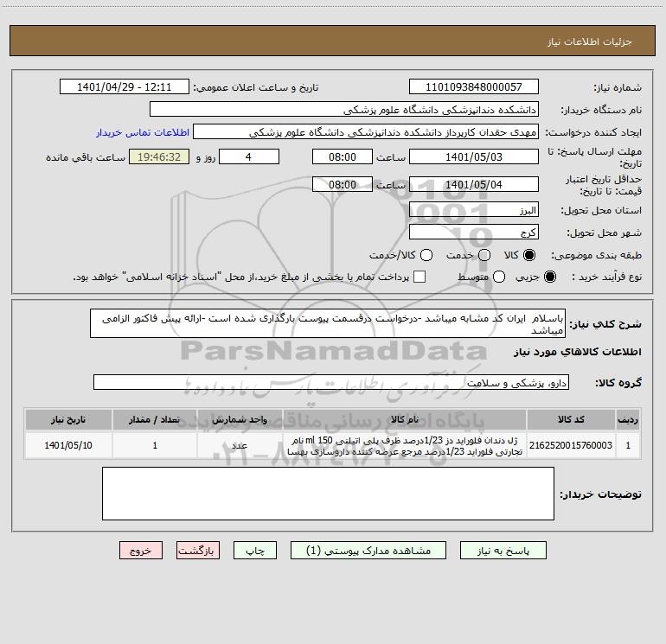The height and width of the screenshot is (644, 666).
Task: Click the empty توضیحات خریدار text area
Action: coord(328,494)
